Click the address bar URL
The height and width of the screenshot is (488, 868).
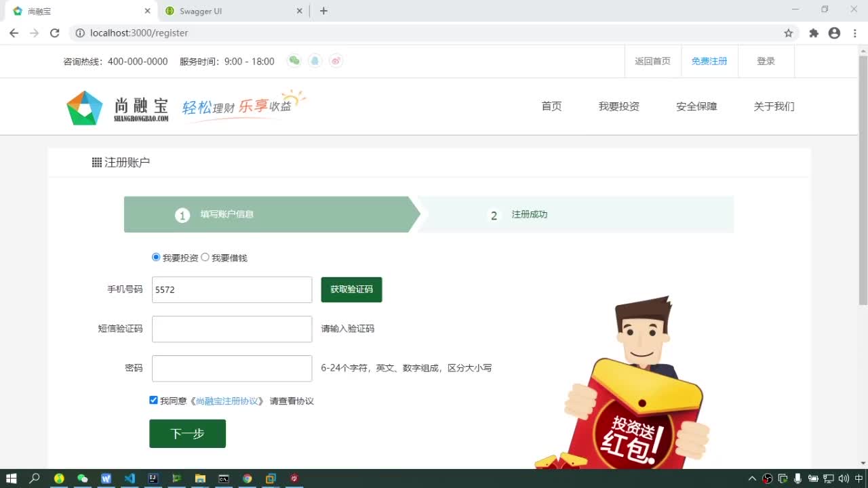point(139,33)
